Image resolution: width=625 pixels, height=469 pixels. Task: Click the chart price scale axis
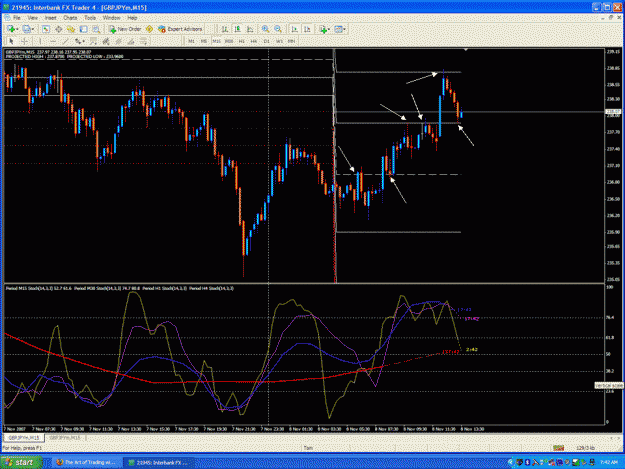coord(613,165)
